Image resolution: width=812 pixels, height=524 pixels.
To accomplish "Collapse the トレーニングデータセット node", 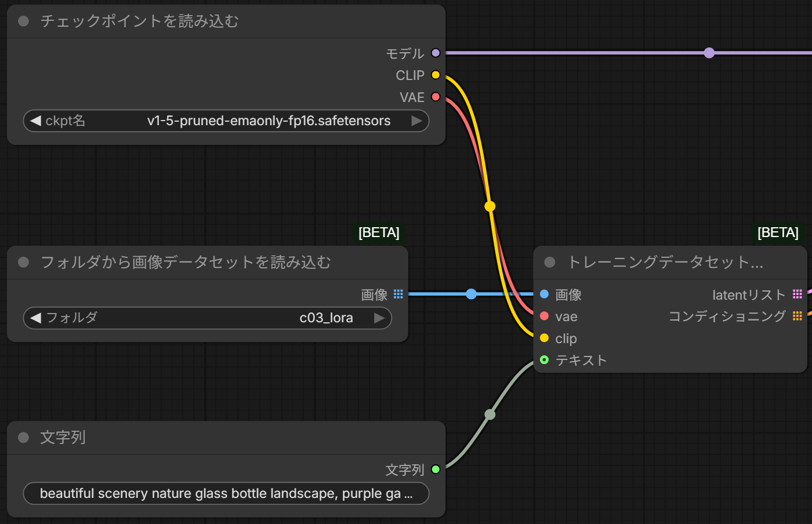I will click(550, 263).
